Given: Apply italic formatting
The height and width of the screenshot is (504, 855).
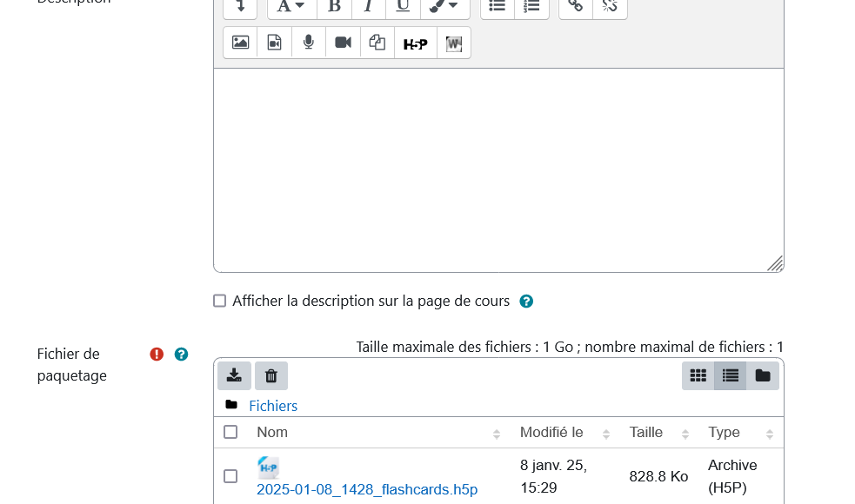Looking at the screenshot, I should (369, 7).
